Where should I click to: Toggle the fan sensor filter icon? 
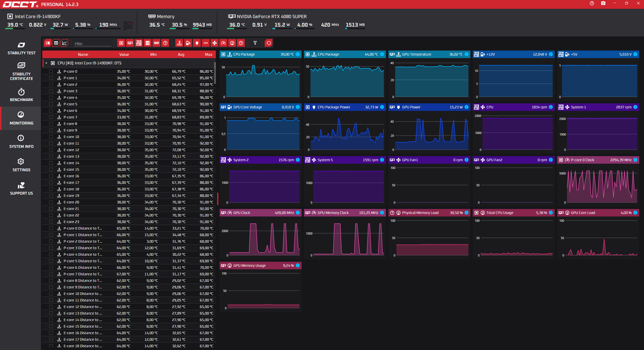[x=214, y=43]
